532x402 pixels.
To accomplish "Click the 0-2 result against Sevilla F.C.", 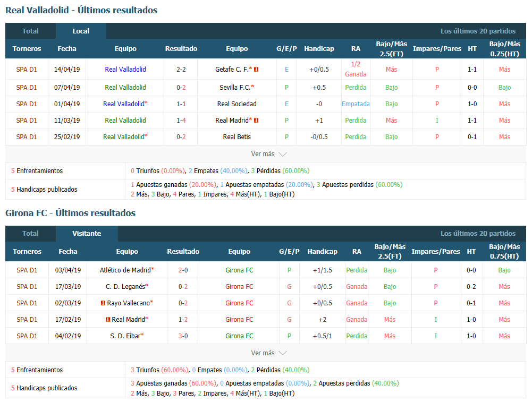I will [x=181, y=88].
